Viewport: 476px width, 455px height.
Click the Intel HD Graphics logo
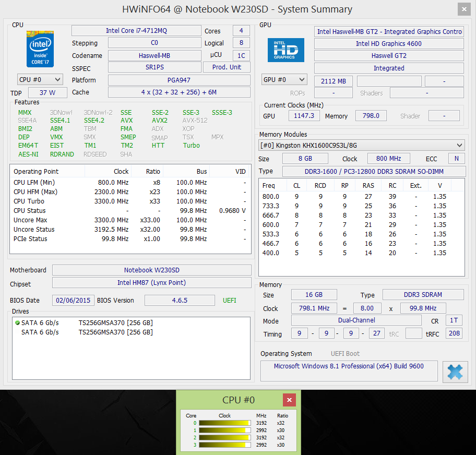pyautogui.click(x=285, y=50)
